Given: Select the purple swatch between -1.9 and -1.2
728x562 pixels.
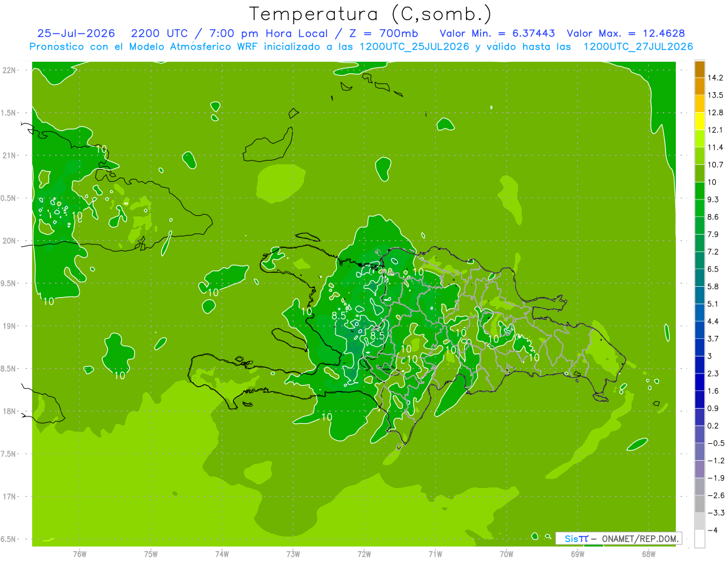Looking at the screenshot, I should (x=699, y=469).
